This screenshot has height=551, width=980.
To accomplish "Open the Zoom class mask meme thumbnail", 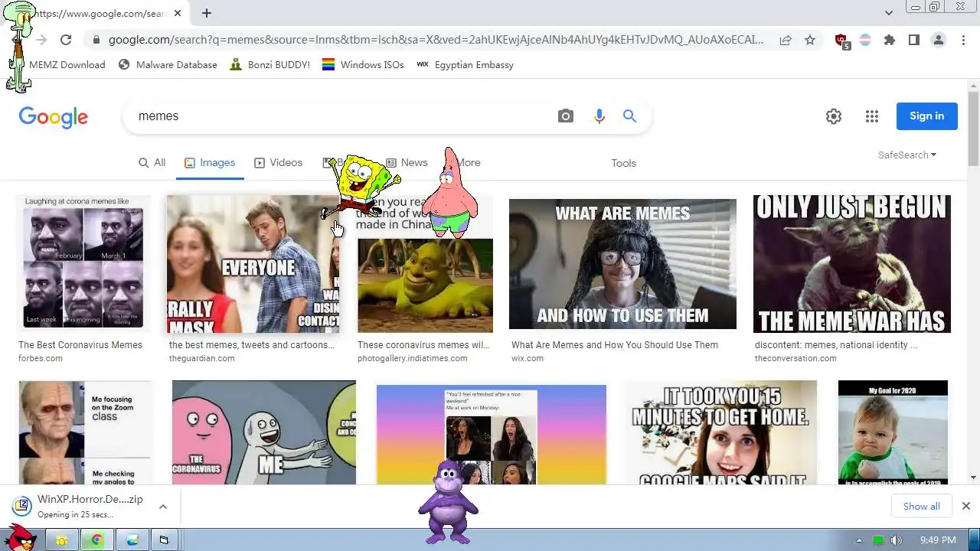I will point(86,433).
